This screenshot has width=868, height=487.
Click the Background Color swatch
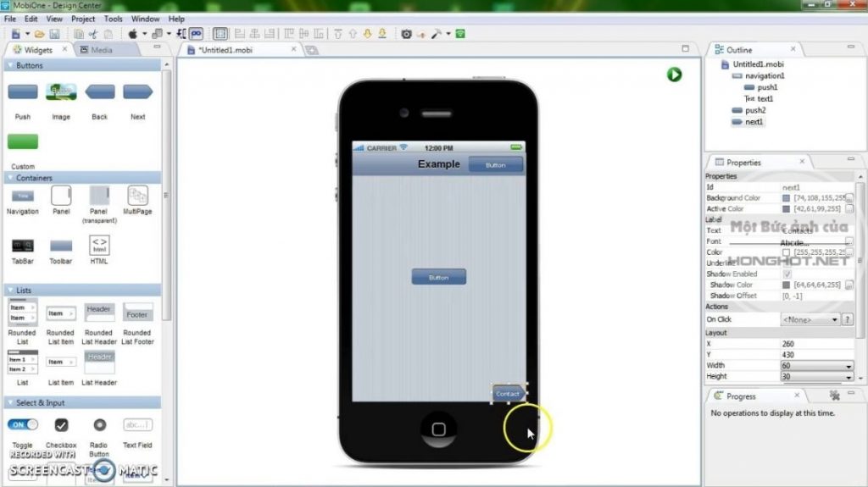(x=786, y=197)
